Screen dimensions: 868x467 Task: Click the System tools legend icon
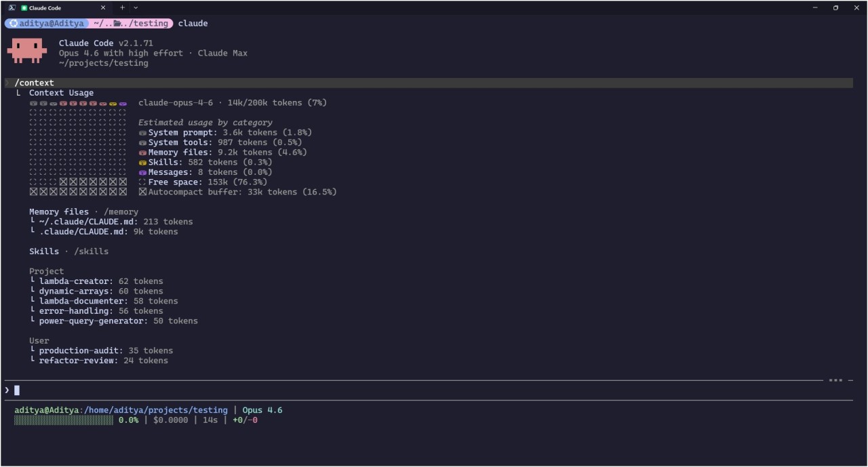coord(142,143)
